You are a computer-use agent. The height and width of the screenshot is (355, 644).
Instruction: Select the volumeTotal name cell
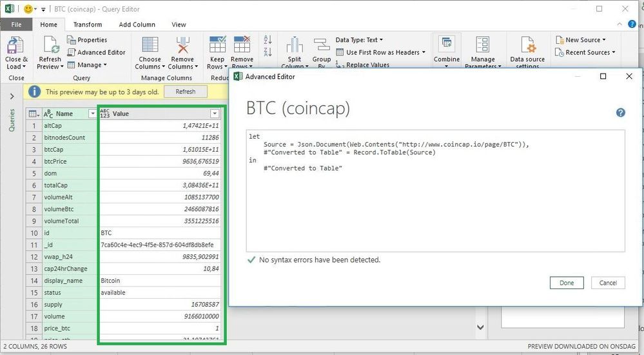pyautogui.click(x=70, y=221)
